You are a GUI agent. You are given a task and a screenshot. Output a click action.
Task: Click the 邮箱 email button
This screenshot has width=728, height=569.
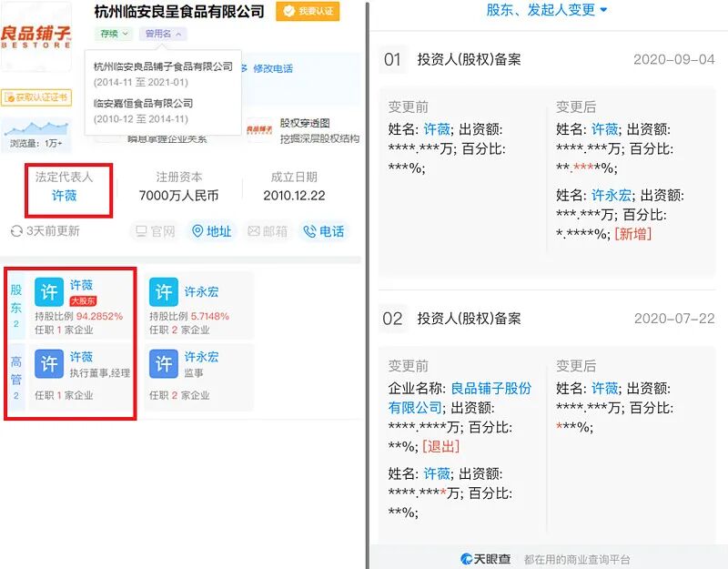[x=268, y=231]
